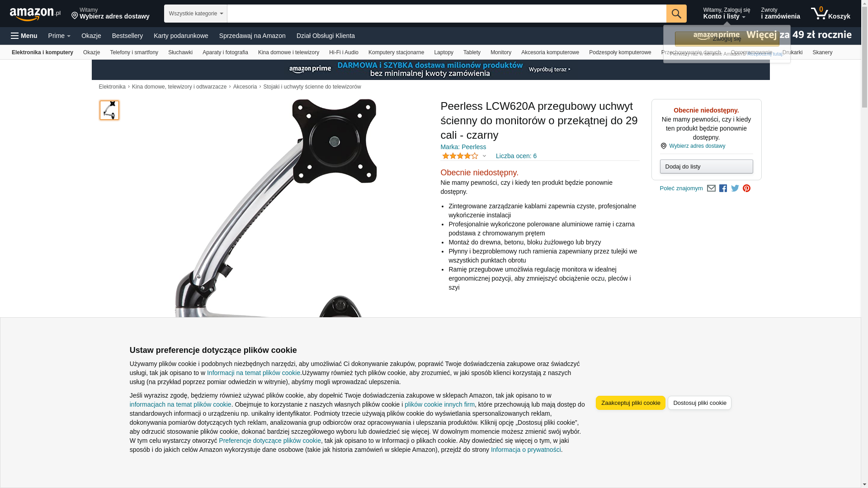This screenshot has height=488, width=868.
Task: Share product on Pinterest icon
Action: [x=747, y=188]
